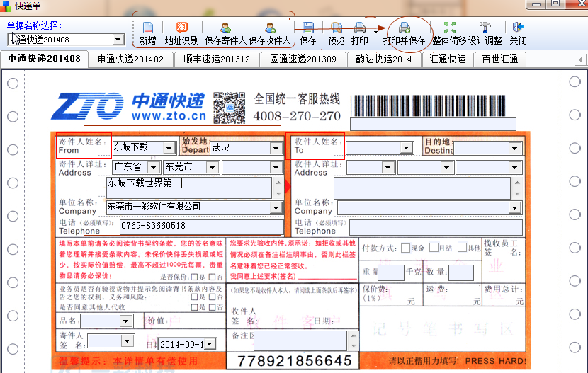Switch to the 韵达快运2014 tab
The height and width of the screenshot is (373, 588).
tap(383, 59)
